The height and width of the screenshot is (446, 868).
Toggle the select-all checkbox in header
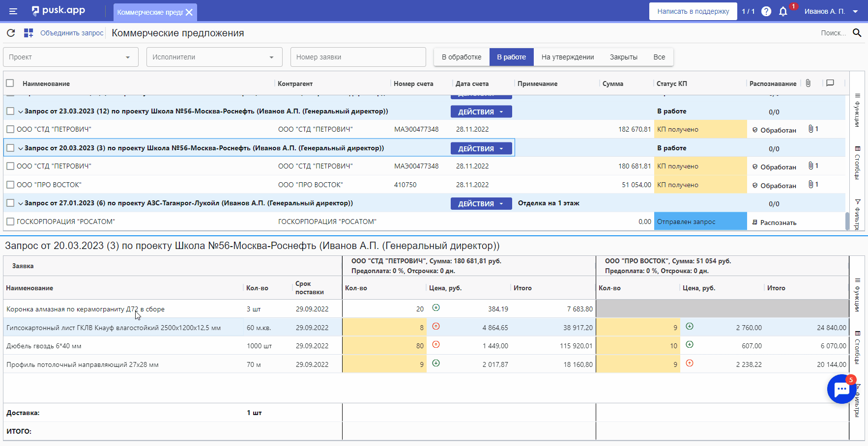point(10,83)
